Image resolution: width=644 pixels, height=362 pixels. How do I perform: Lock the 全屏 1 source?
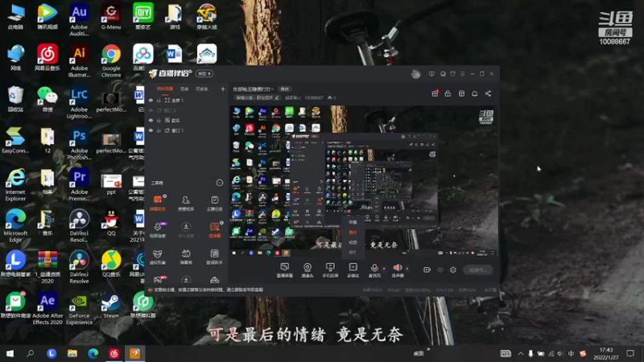(159, 100)
